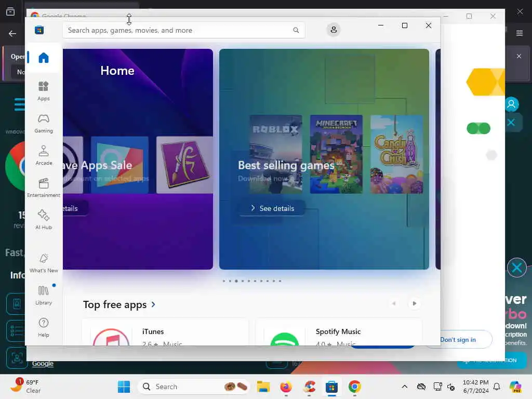Open the Minecraft game thumbnail
532x399 pixels.
(336, 154)
